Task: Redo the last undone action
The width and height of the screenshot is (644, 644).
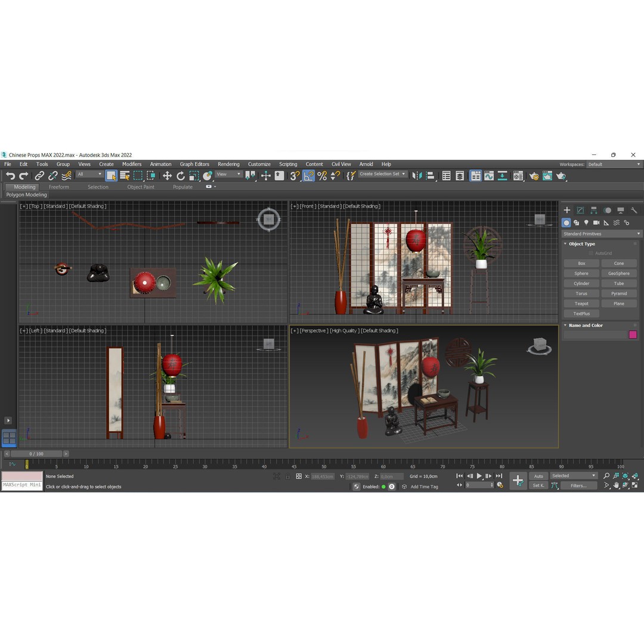Action: point(24,176)
